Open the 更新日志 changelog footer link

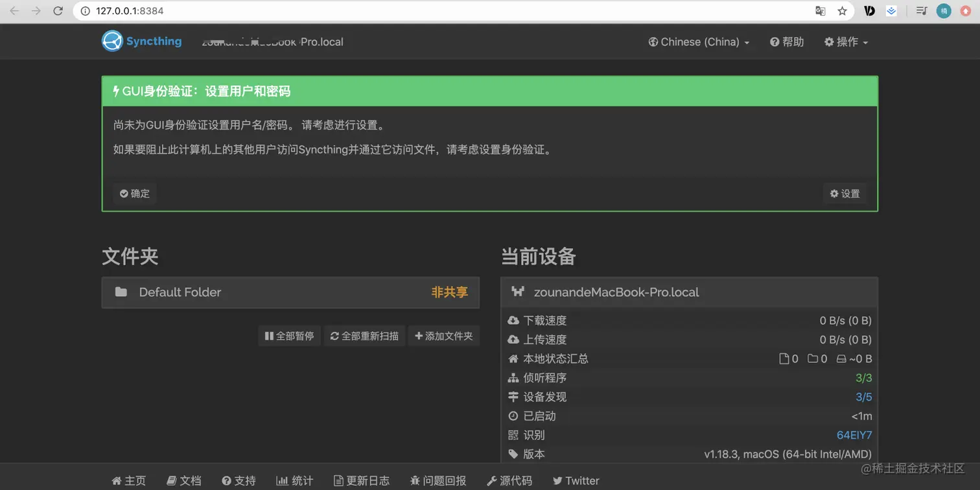(x=362, y=480)
